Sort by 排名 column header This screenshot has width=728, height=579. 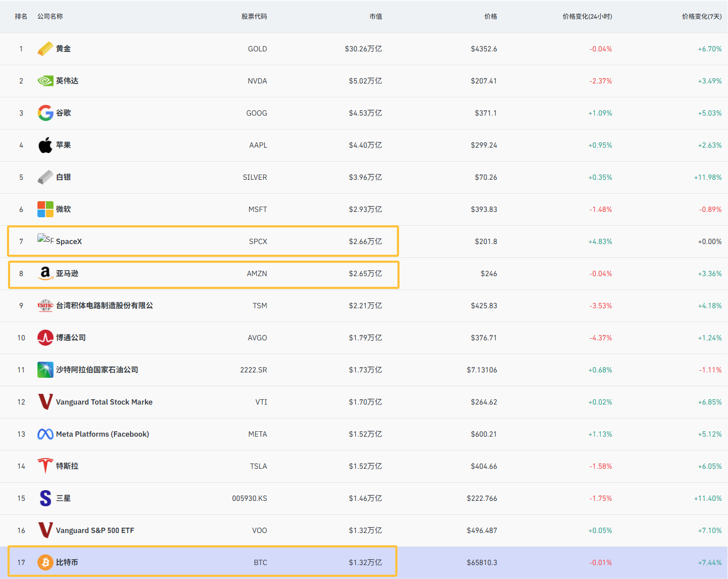point(21,17)
